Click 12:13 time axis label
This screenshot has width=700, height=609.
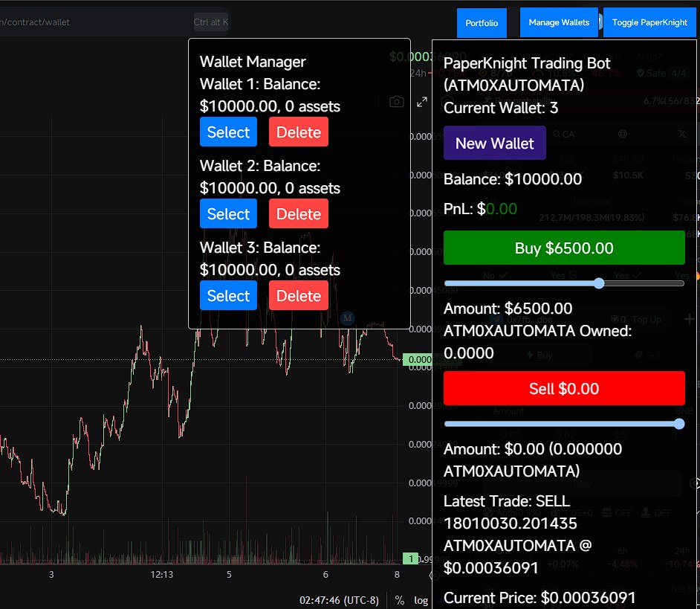point(161,575)
